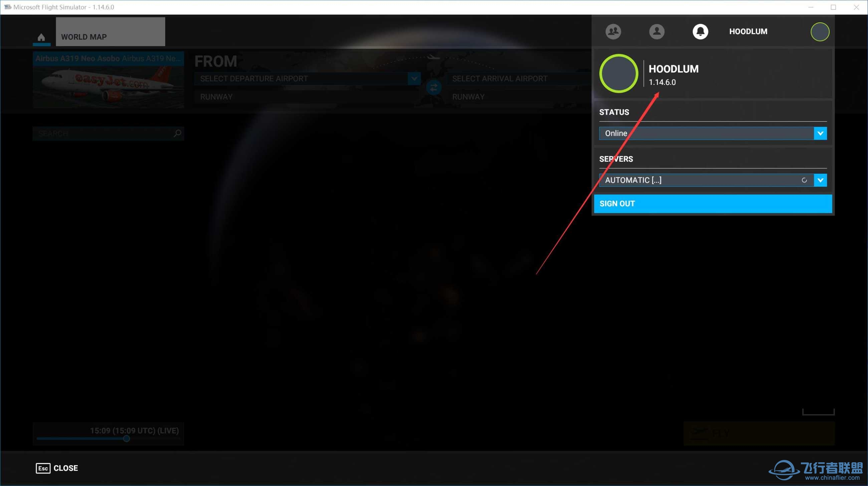Open the friends group icon

613,31
